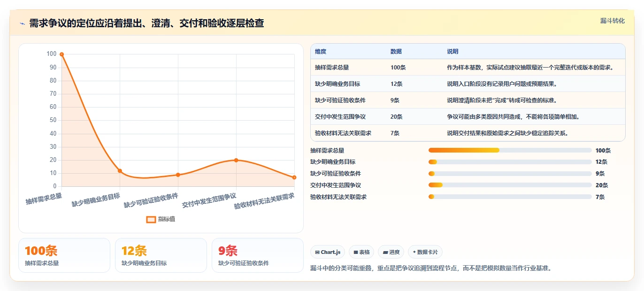Click the chart data point for 缺少可验证验收条件

[x=178, y=175]
